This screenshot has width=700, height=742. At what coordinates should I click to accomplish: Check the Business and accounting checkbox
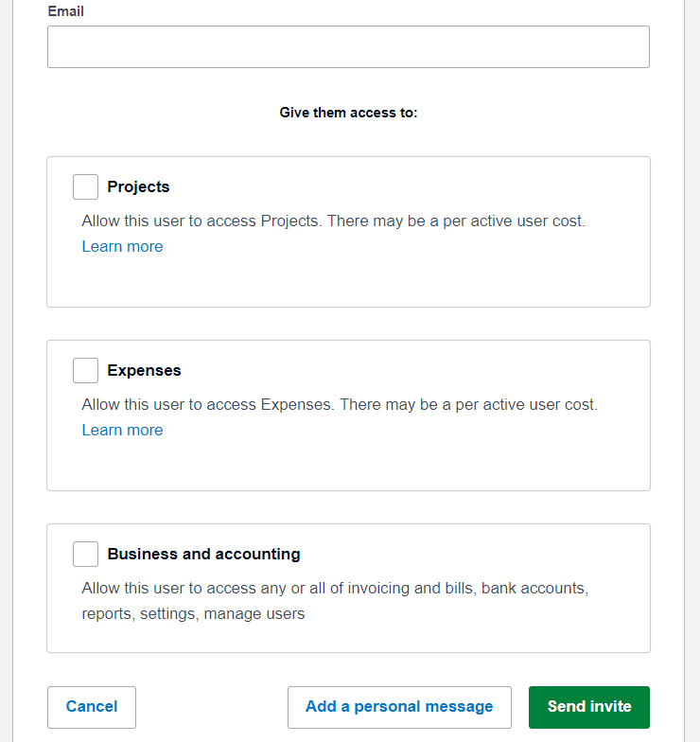pyautogui.click(x=85, y=555)
